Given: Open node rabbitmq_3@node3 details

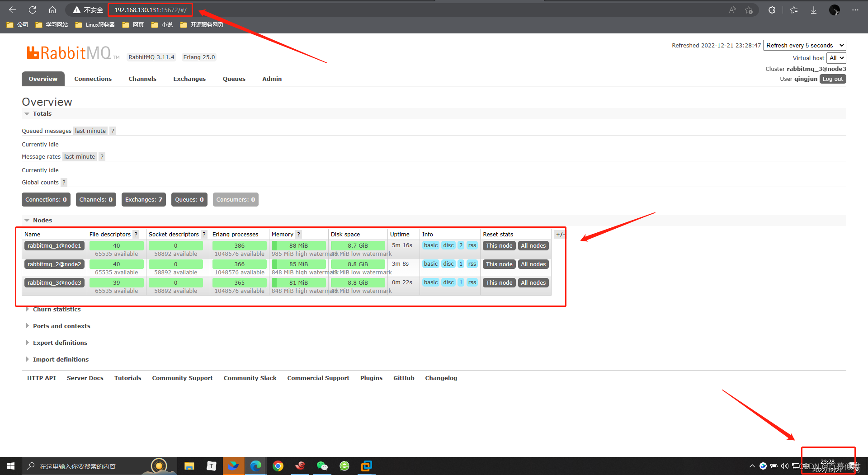Looking at the screenshot, I should (x=54, y=283).
